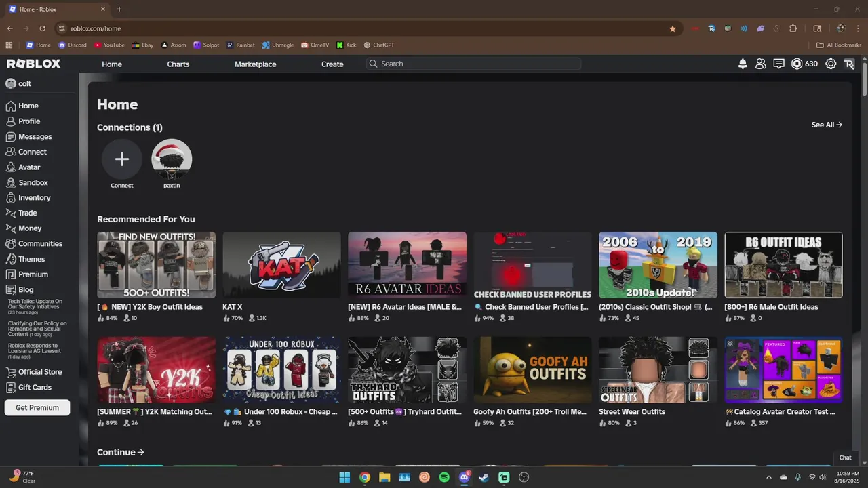Open the Y2K Boy Outfit Ideas thumbnail
Viewport: 868px width, 488px height.
pyautogui.click(x=156, y=265)
